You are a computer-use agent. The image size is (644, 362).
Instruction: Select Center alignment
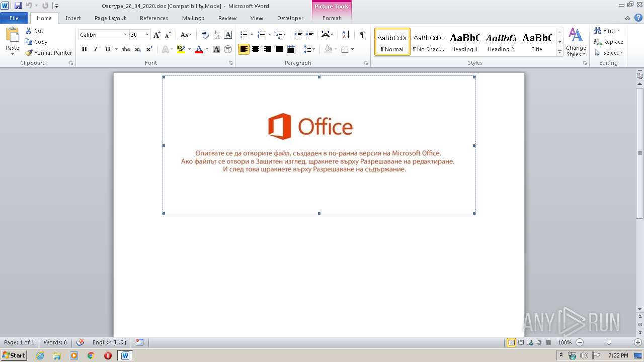pyautogui.click(x=256, y=49)
